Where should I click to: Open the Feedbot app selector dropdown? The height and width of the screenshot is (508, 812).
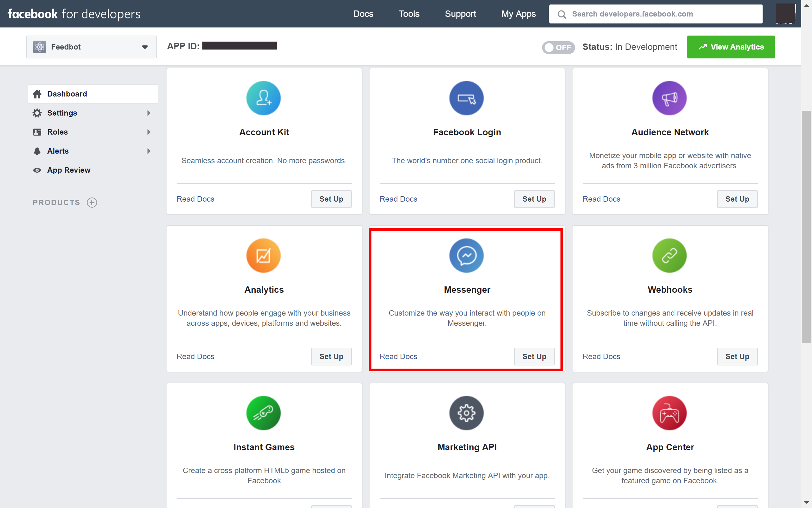(92, 47)
